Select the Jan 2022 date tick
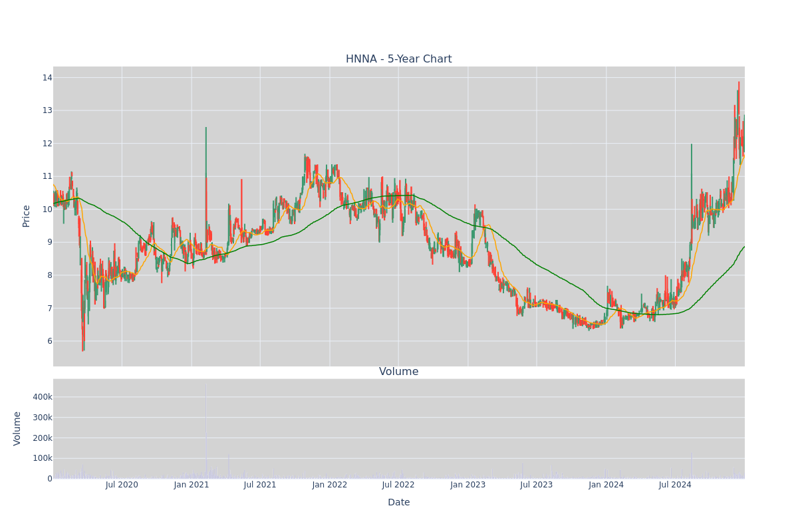 (x=330, y=485)
